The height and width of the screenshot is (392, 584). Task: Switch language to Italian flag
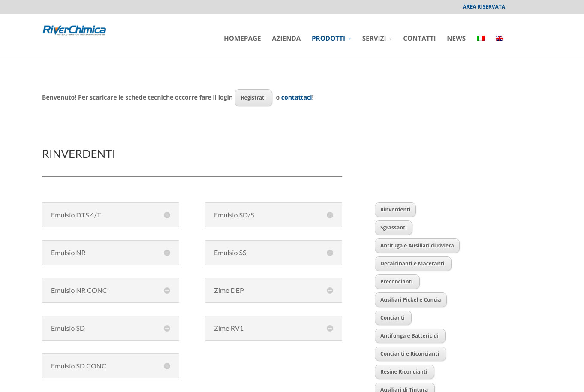coord(481,38)
